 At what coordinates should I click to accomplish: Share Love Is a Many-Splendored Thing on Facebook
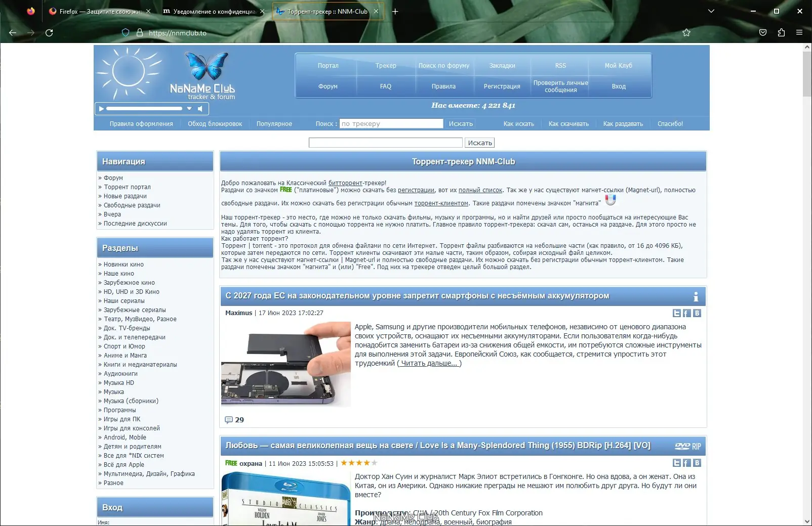pos(686,463)
